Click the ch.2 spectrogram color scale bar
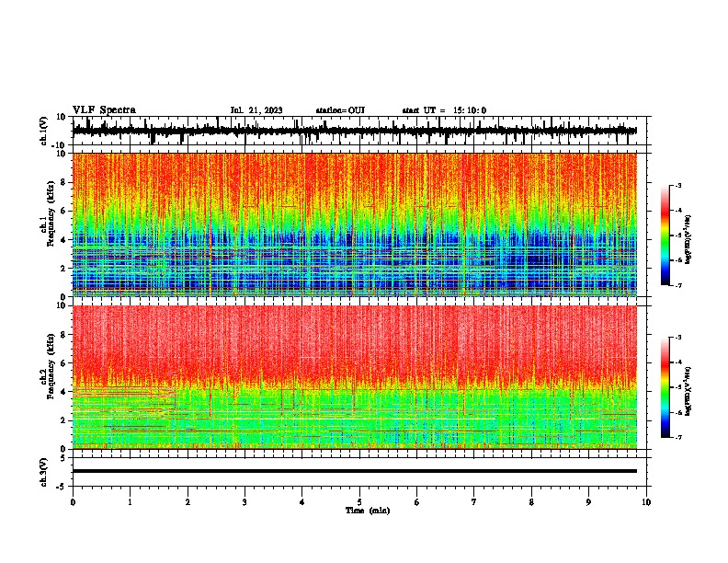 click(x=665, y=387)
